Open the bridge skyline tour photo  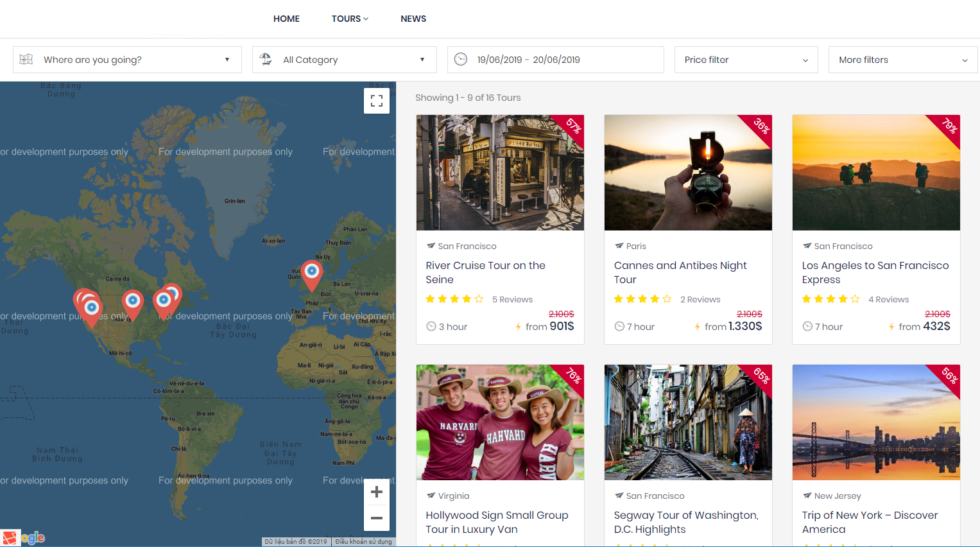tap(876, 422)
